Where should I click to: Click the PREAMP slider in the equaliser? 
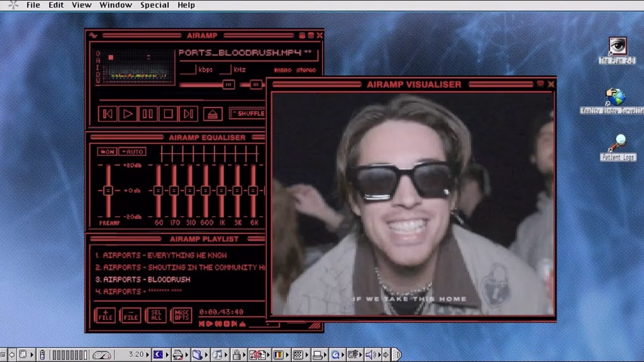pyautogui.click(x=108, y=190)
